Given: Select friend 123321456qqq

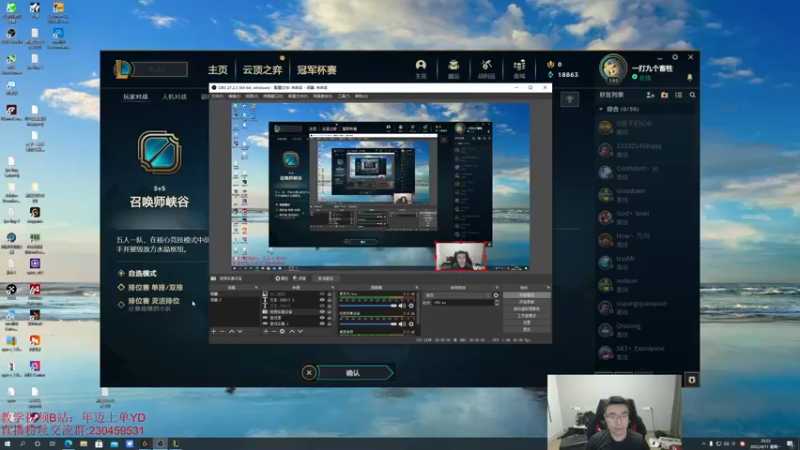Looking at the screenshot, I should pos(646,149).
